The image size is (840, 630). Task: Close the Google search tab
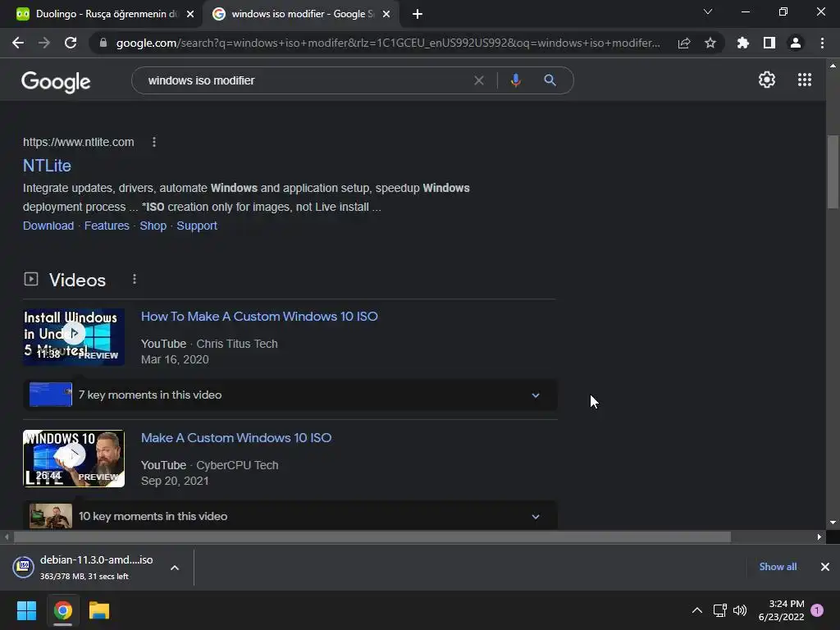386,14
